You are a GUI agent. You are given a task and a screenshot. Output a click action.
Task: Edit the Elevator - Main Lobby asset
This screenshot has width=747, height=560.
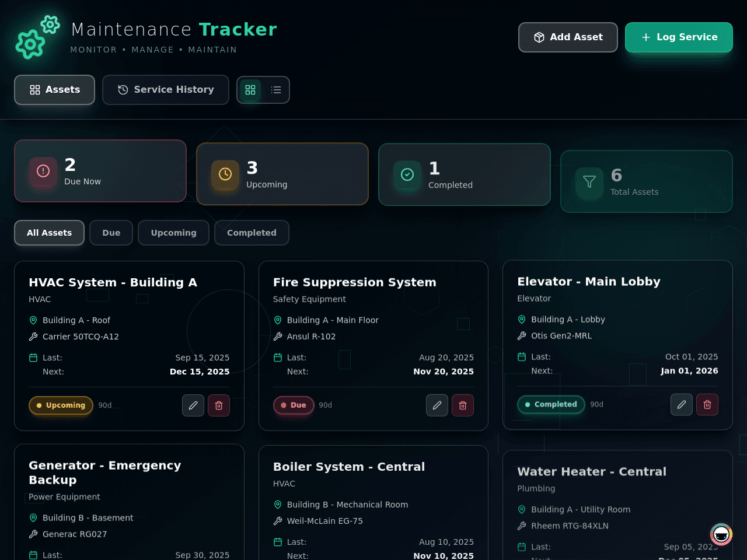click(x=682, y=404)
